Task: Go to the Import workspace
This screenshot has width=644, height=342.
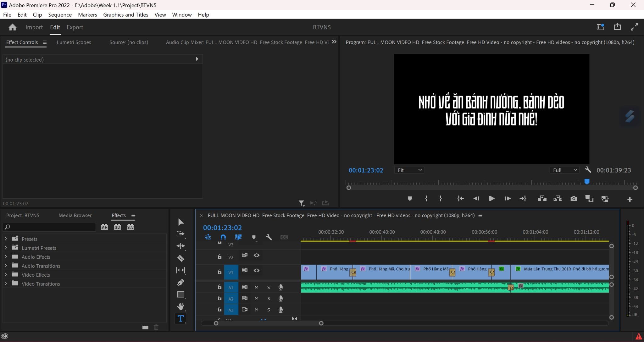Action: pyautogui.click(x=34, y=27)
